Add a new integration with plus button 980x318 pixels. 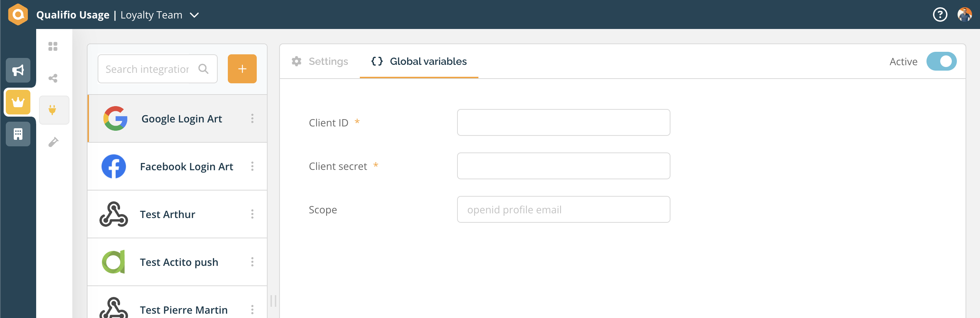tap(242, 68)
